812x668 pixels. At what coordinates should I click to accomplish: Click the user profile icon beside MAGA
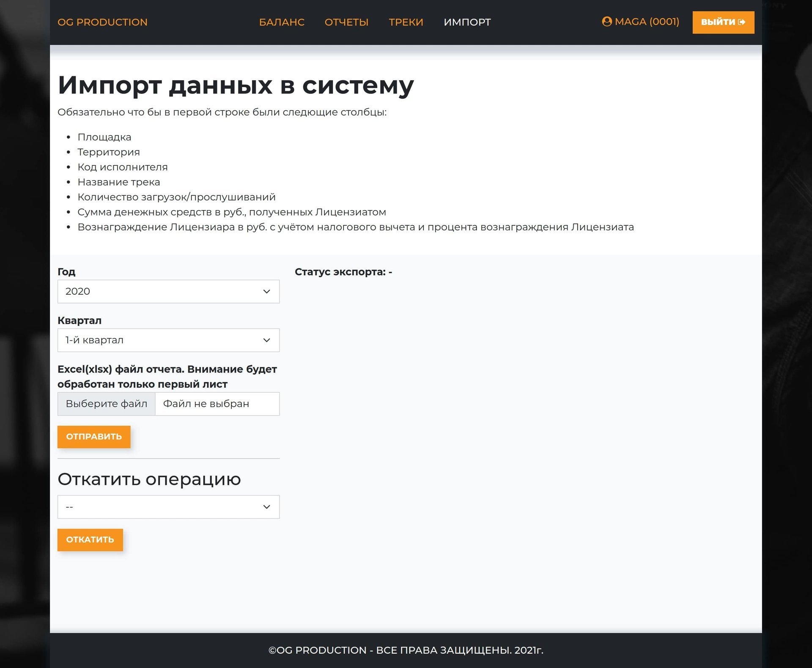(606, 22)
